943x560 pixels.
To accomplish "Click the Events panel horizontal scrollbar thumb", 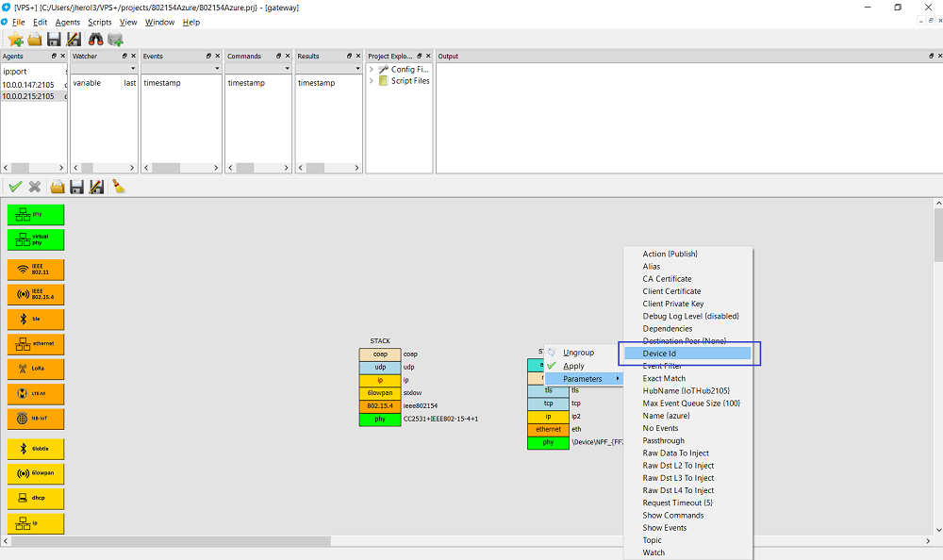I will click(166, 168).
